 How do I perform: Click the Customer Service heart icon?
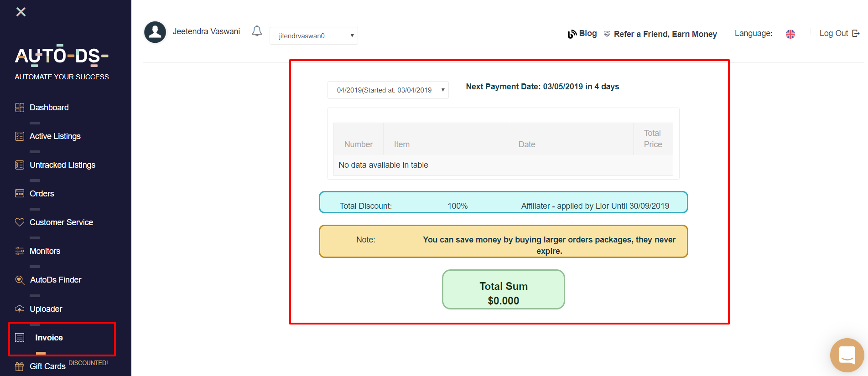(x=20, y=222)
